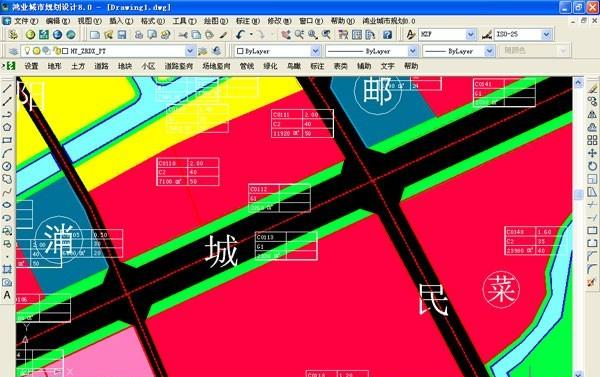This screenshot has height=377, width=600.
Task: Click the Erase tool in modify toolbar
Action: pos(592,89)
